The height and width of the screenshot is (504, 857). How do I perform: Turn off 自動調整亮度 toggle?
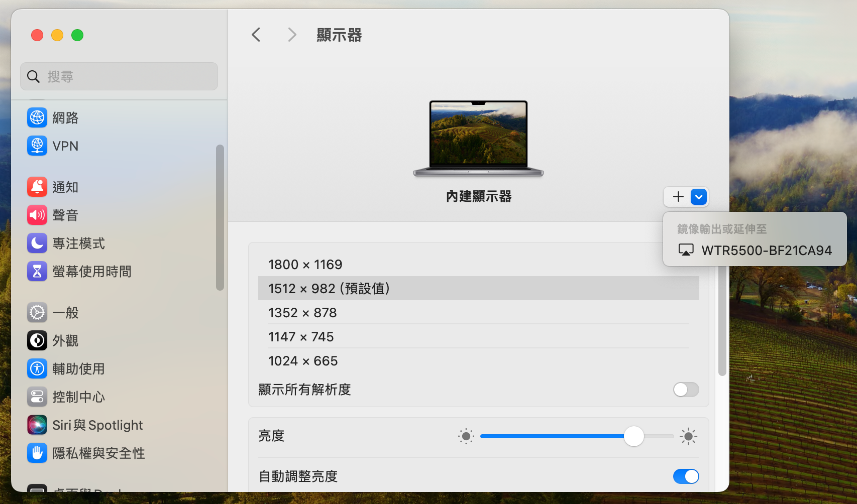pyautogui.click(x=686, y=476)
